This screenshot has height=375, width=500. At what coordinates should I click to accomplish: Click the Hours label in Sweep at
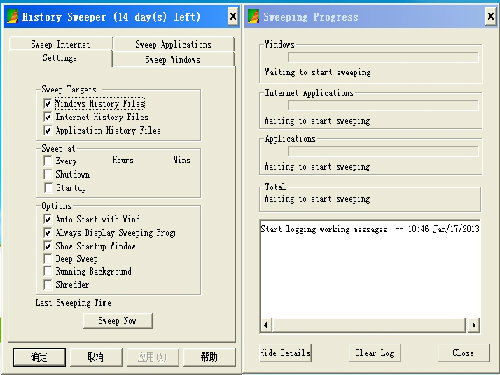[123, 160]
